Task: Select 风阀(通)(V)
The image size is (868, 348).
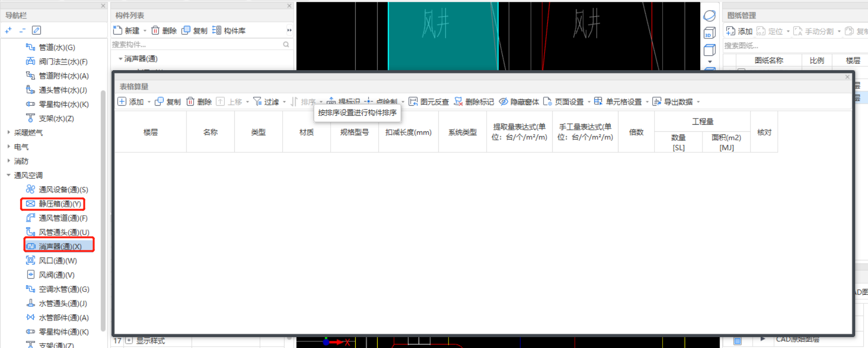Action: click(50, 275)
